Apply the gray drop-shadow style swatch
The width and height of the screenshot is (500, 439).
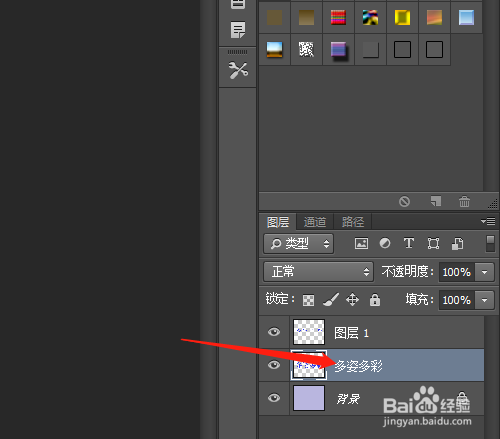coord(370,50)
